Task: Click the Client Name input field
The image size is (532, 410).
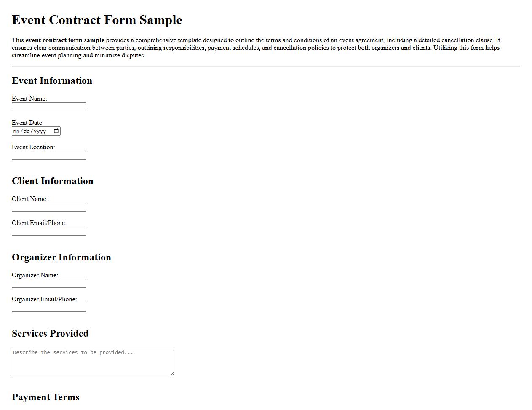Action: [49, 207]
